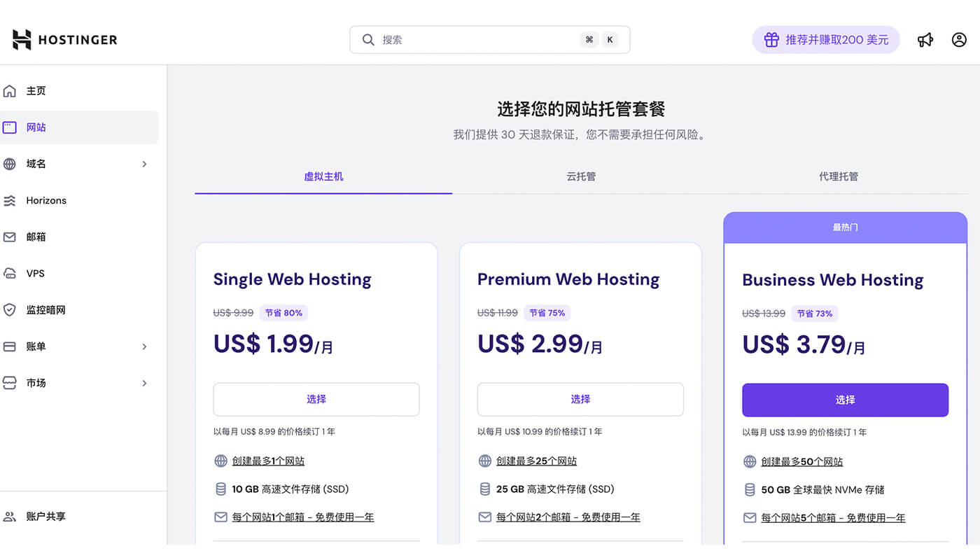The height and width of the screenshot is (560, 980).
Task: Click the Business Web Hosting title
Action: [x=832, y=280]
